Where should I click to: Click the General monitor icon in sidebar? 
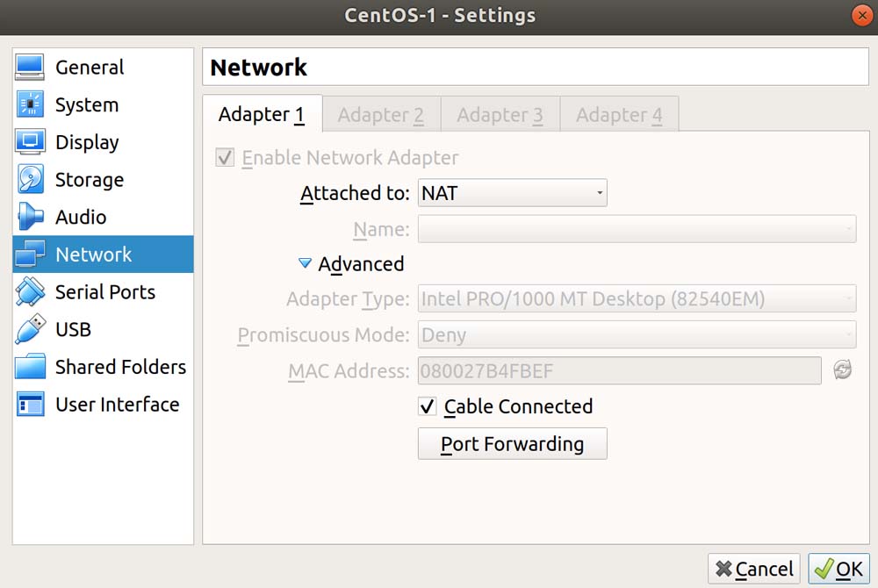click(x=30, y=68)
